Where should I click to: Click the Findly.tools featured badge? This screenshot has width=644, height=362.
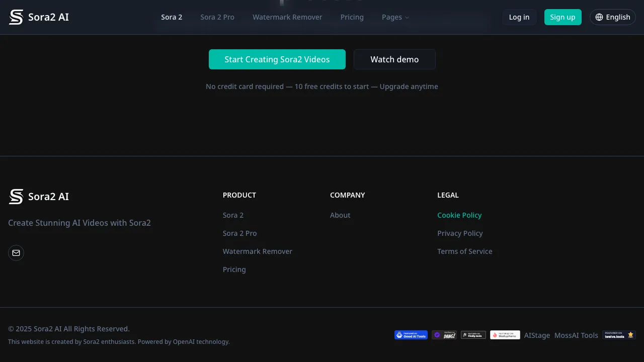[473, 335]
